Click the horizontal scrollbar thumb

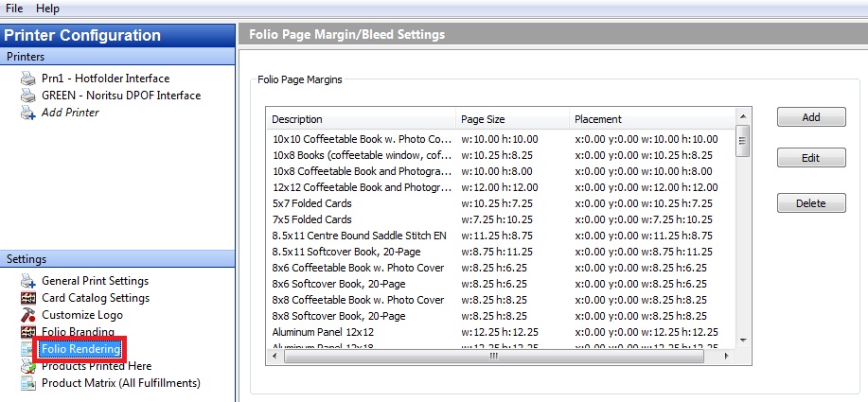(494, 357)
